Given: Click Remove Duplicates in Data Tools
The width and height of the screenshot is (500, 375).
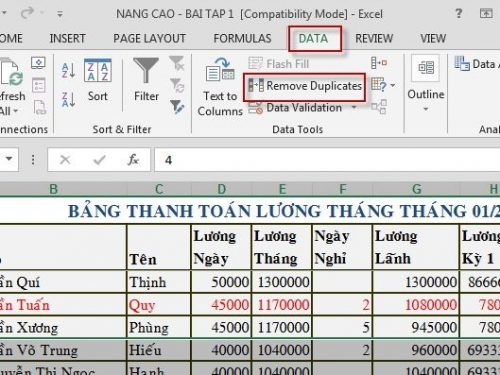Looking at the screenshot, I should click(x=305, y=86).
